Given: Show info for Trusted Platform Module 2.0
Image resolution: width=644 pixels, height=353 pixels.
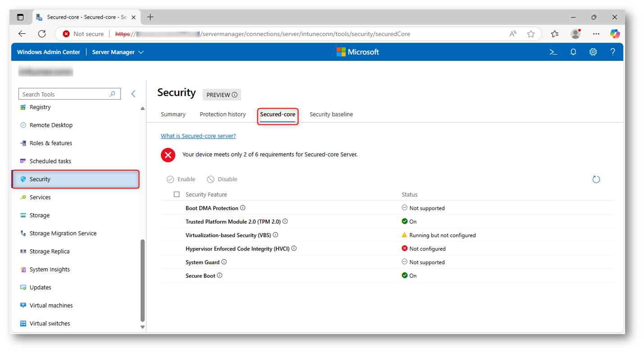Looking at the screenshot, I should [285, 221].
